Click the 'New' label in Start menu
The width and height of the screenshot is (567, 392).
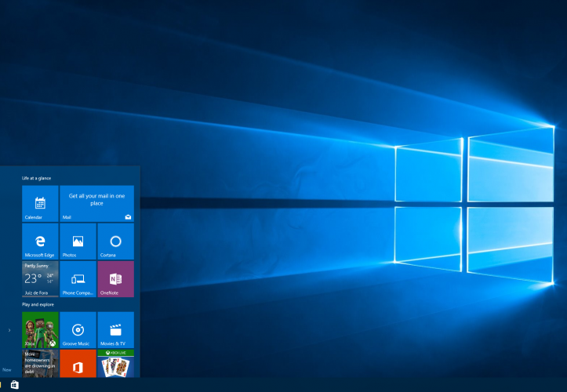point(6,369)
